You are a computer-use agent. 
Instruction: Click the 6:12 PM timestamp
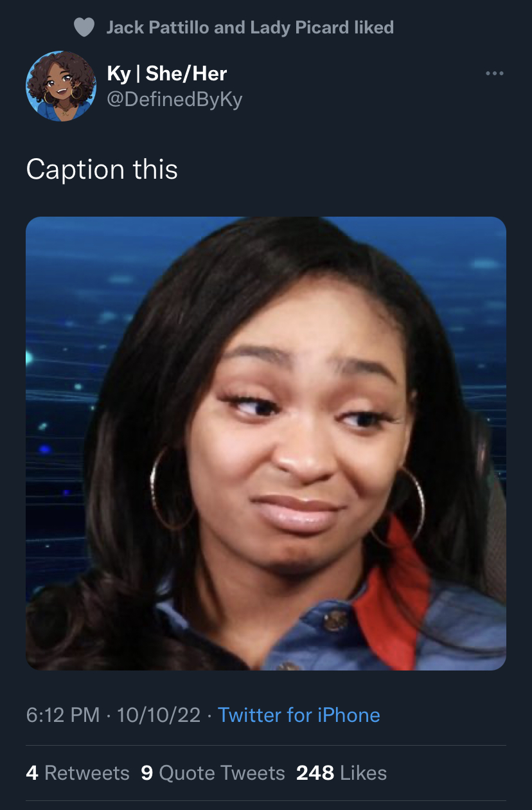coord(63,715)
